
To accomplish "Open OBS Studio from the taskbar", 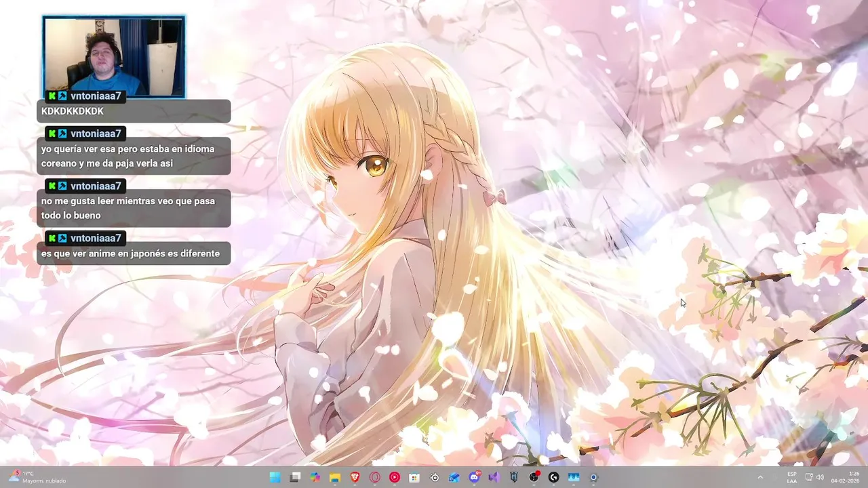I will click(x=534, y=477).
